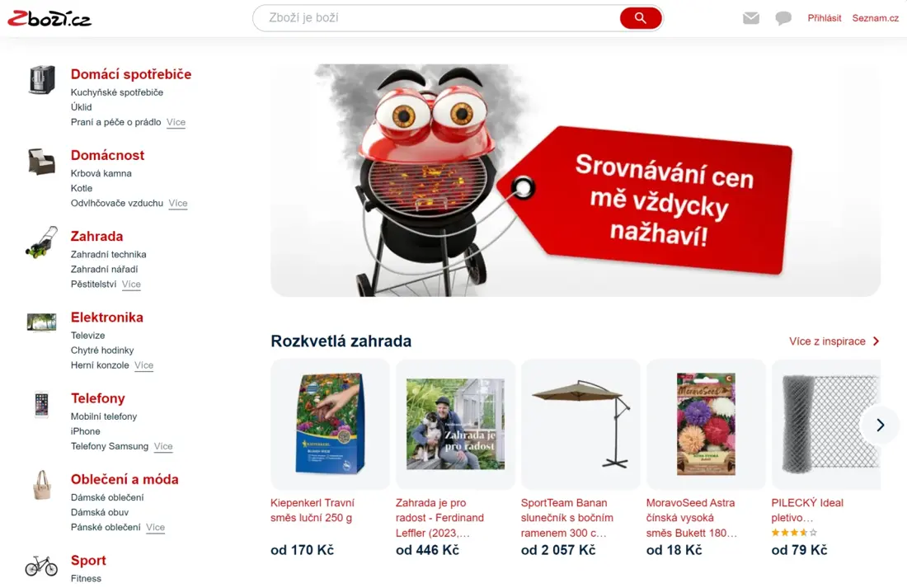Expand Více under Telefony
Viewport: 907px width, 588px height.
click(163, 446)
